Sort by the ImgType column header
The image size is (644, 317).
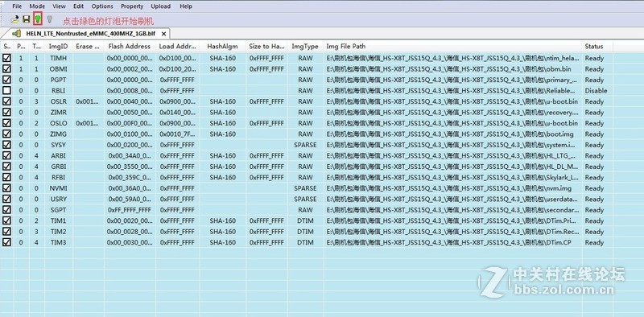(305, 47)
